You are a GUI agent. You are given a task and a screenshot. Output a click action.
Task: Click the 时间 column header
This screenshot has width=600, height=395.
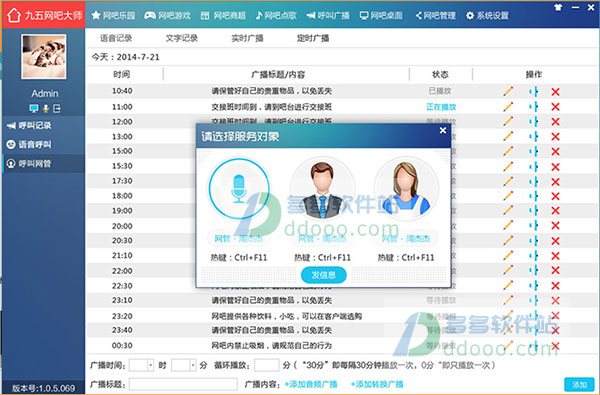pyautogui.click(x=122, y=74)
